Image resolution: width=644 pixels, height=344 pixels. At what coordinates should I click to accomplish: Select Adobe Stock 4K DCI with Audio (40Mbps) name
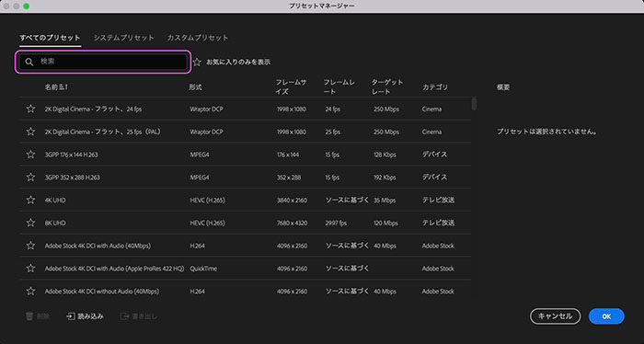pyautogui.click(x=98, y=246)
